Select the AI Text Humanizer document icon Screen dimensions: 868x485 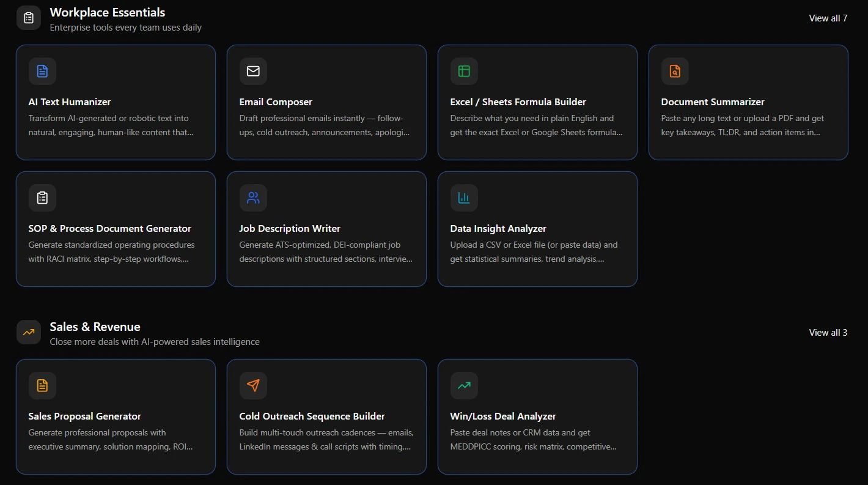[42, 71]
